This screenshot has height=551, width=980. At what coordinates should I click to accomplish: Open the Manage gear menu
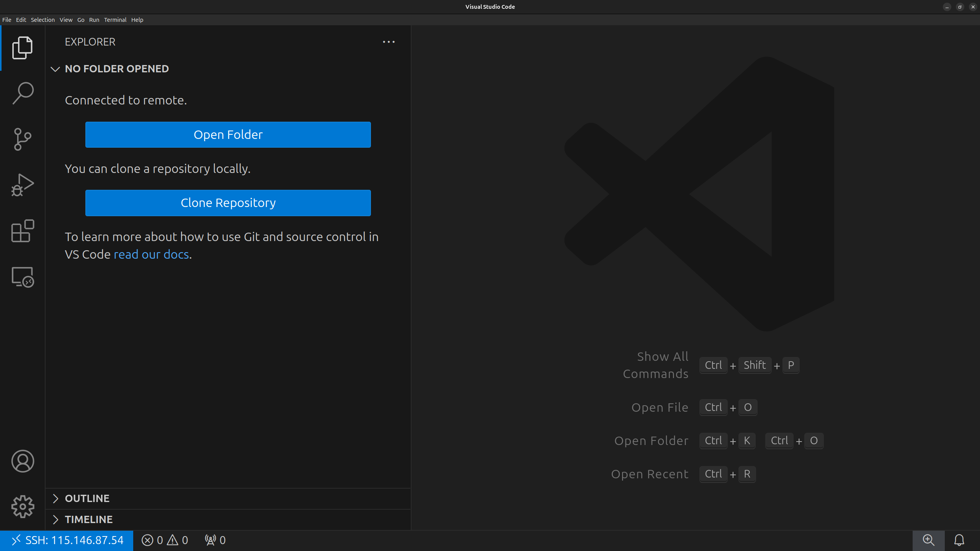point(23,507)
